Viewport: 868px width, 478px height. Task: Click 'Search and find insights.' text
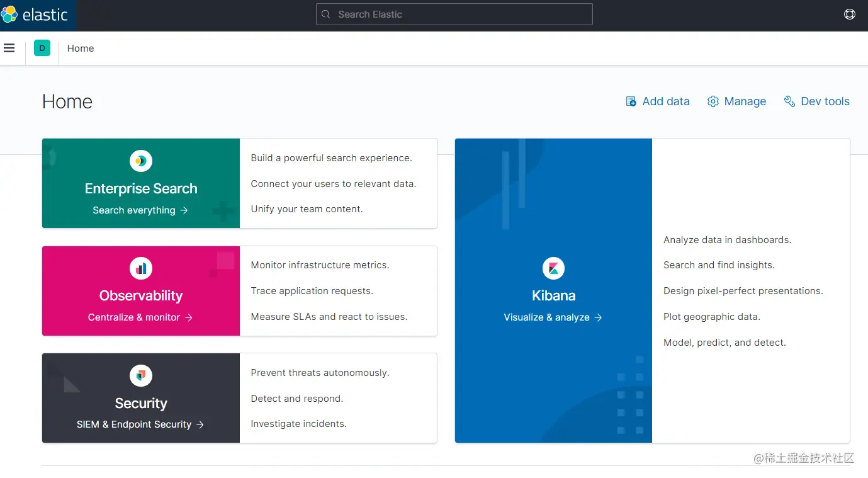719,265
